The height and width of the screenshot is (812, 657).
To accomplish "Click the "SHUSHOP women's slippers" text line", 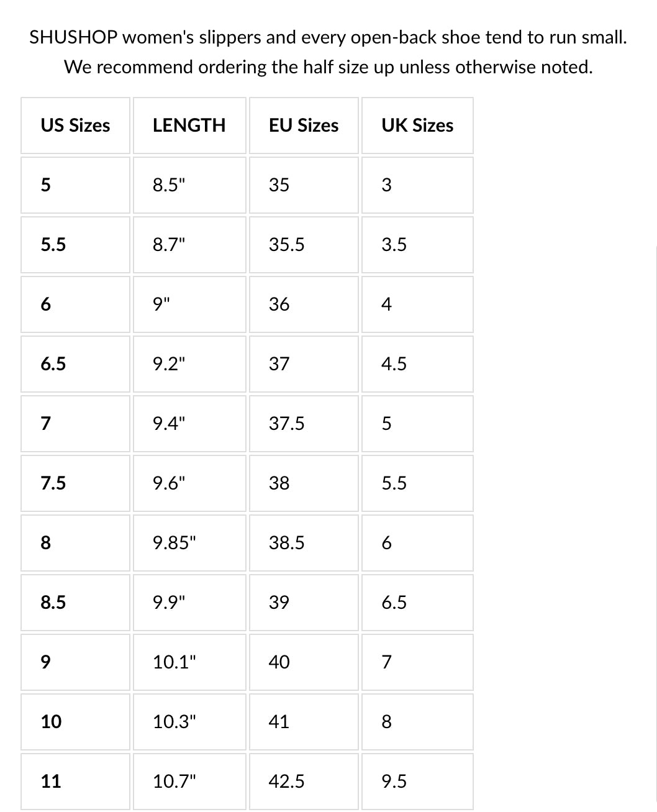I will click(328, 37).
